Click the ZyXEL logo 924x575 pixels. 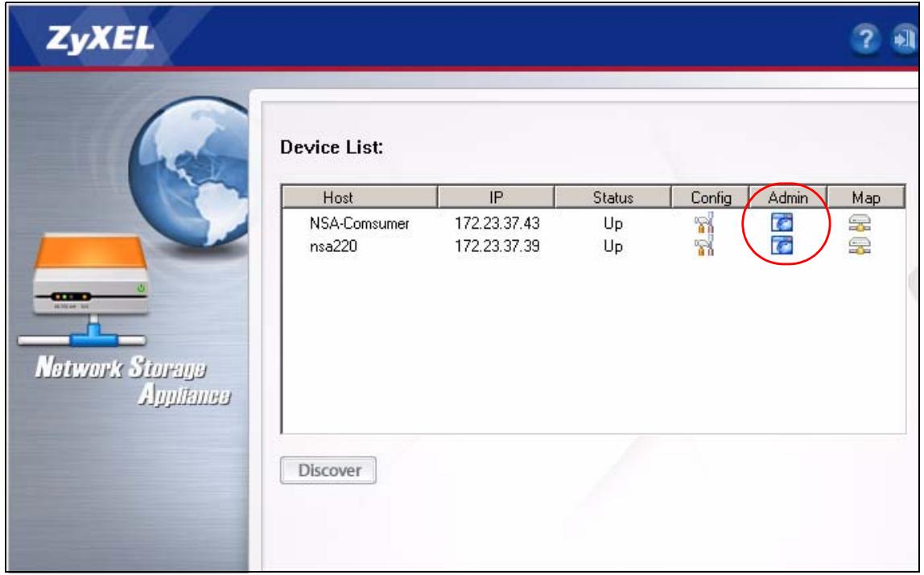[x=100, y=39]
